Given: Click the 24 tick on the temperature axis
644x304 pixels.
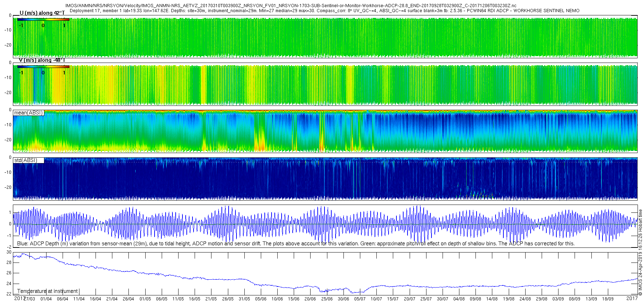Looking at the screenshot, I should pyautogui.click(x=9, y=284).
